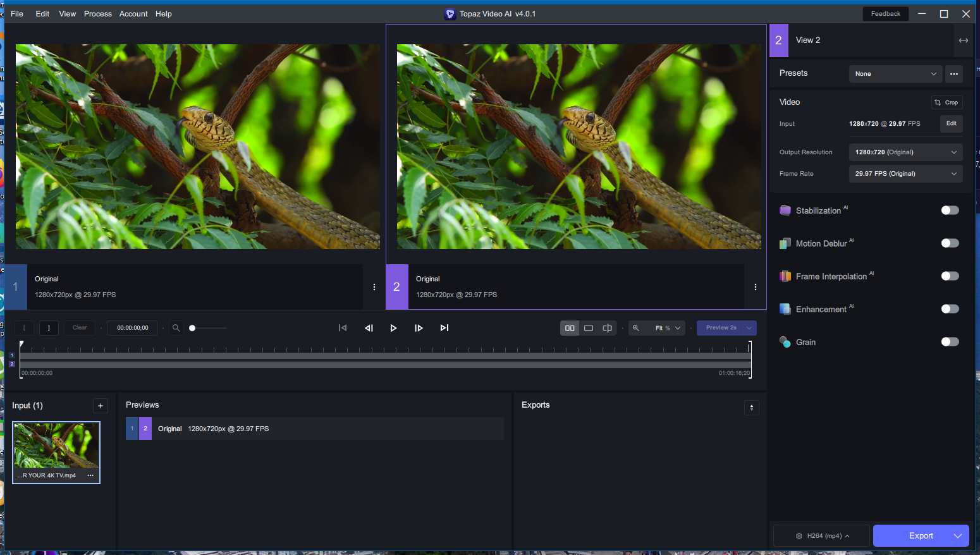Select the split compare view layout
This screenshot has width=980, height=555.
[x=608, y=328]
